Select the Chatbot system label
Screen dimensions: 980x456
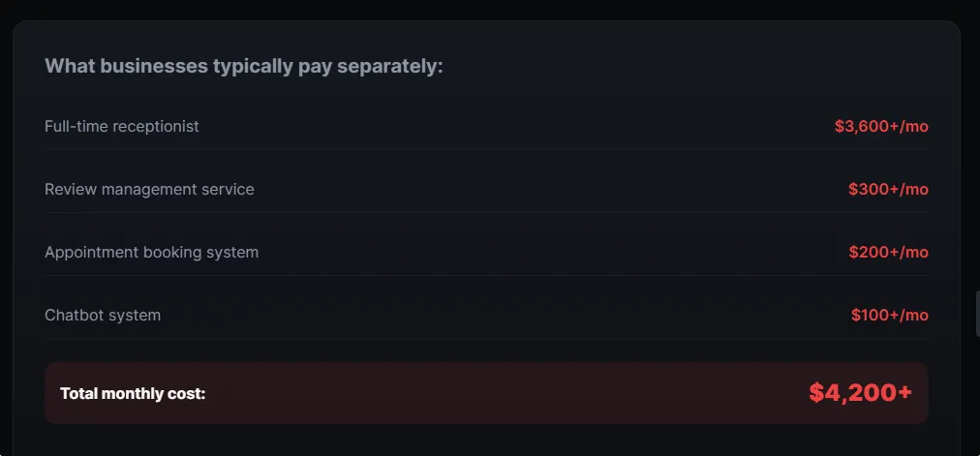tap(103, 315)
